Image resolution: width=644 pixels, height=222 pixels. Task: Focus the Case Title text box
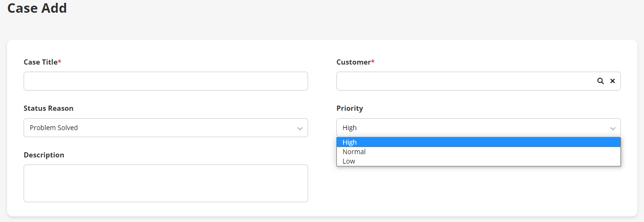point(165,81)
